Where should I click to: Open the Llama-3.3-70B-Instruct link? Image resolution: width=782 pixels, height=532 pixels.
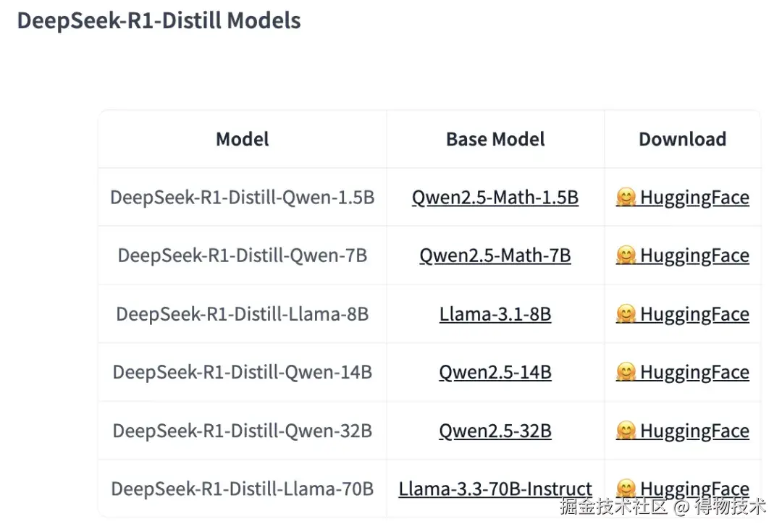[x=495, y=489]
